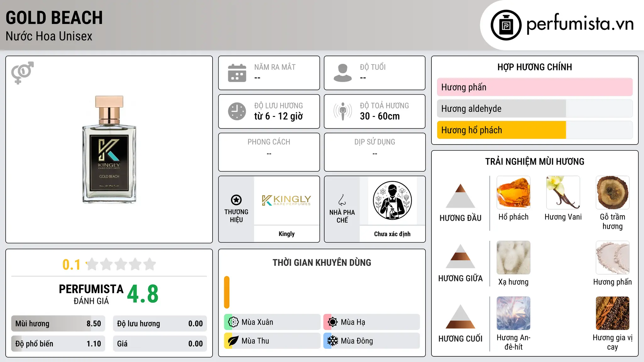
Task: Open the Hương gia vị cay note image
Action: (x=613, y=313)
